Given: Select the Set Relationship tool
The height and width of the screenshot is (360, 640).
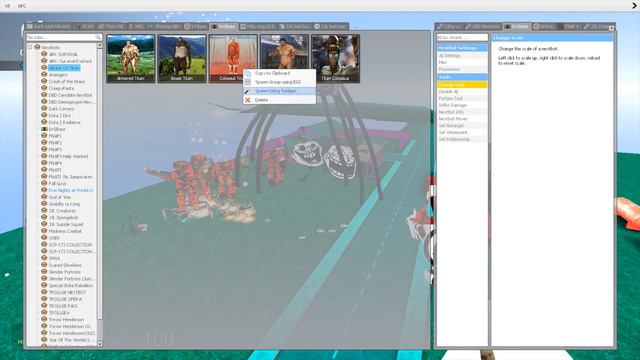Looking at the screenshot, I should [462, 139].
